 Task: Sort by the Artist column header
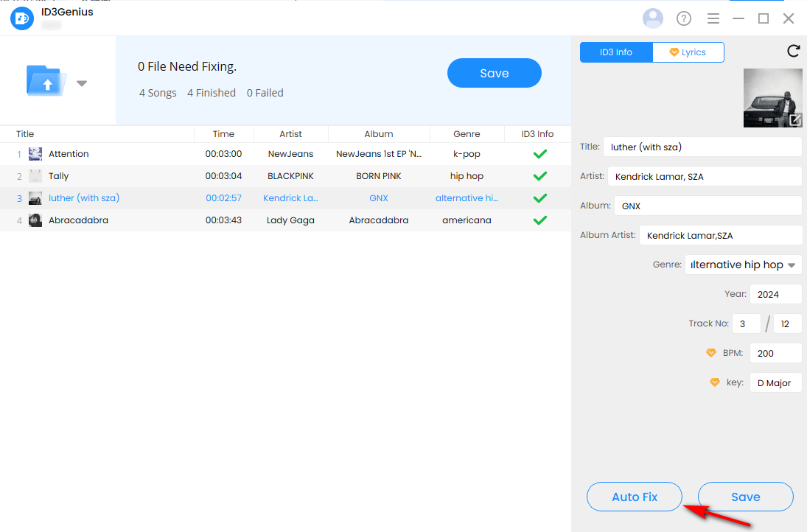tap(291, 134)
